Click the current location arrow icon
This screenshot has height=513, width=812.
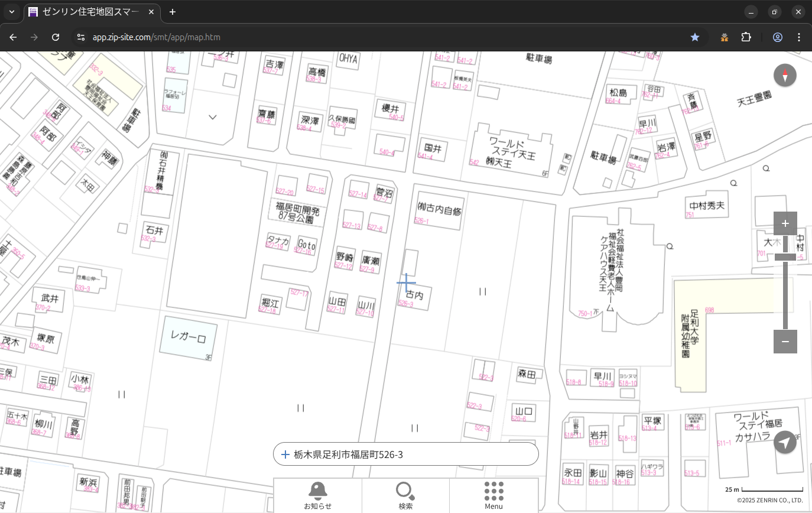coord(785,442)
